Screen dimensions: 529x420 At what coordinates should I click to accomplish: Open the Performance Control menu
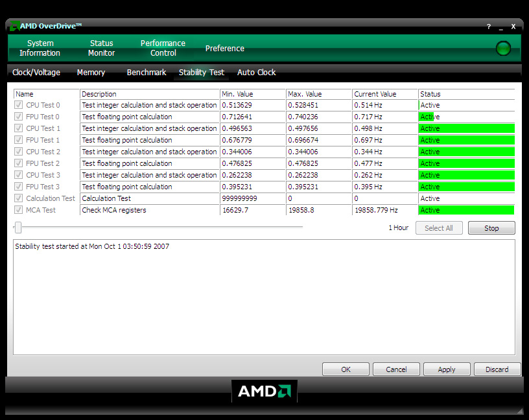coord(163,48)
